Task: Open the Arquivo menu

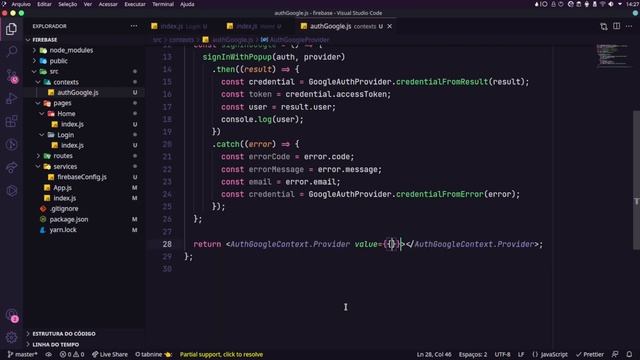Action: click(21, 4)
